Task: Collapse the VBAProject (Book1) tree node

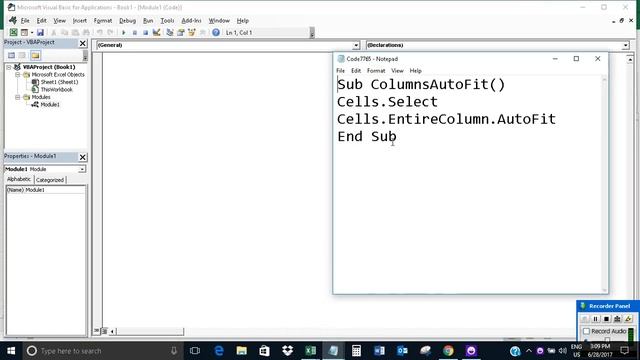Action: click(9, 67)
